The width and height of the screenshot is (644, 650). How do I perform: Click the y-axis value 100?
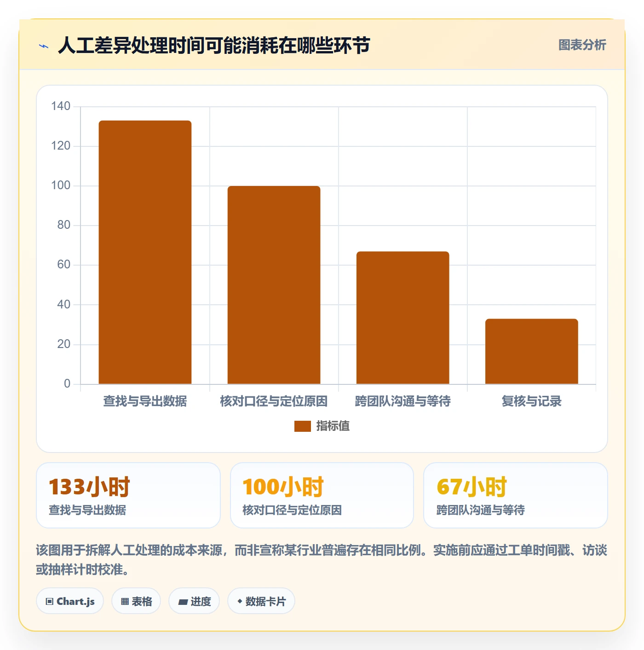tap(61, 186)
